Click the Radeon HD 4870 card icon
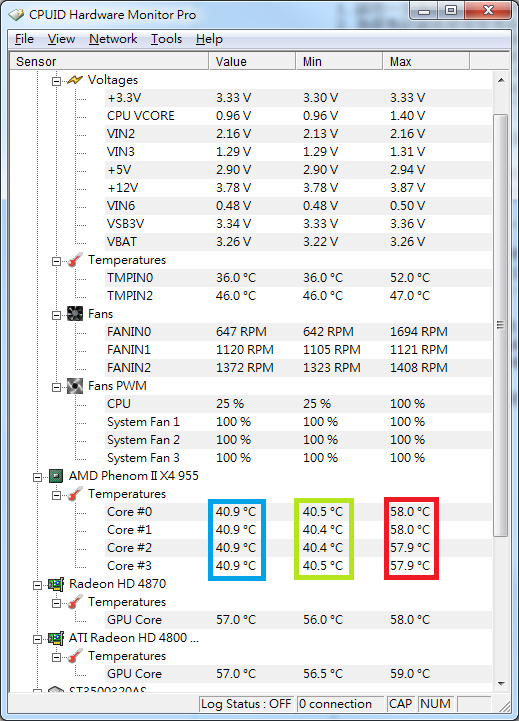 pyautogui.click(x=56, y=584)
